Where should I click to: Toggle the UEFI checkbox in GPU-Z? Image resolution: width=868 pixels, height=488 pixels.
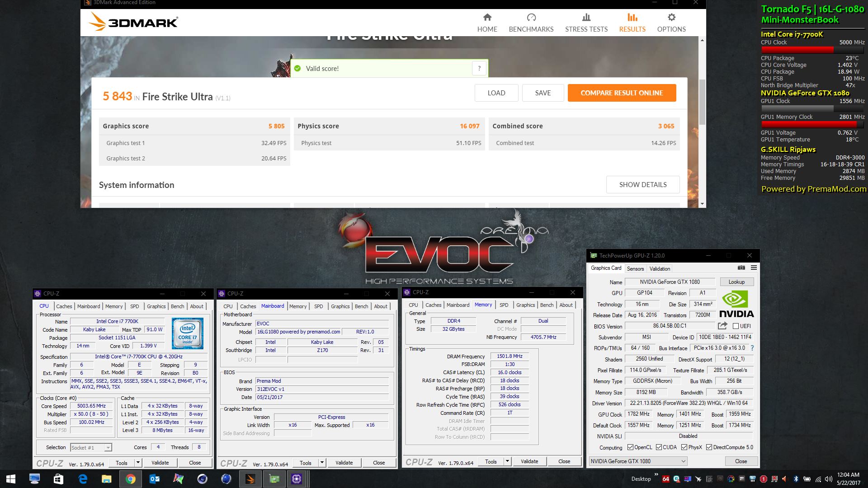(736, 326)
